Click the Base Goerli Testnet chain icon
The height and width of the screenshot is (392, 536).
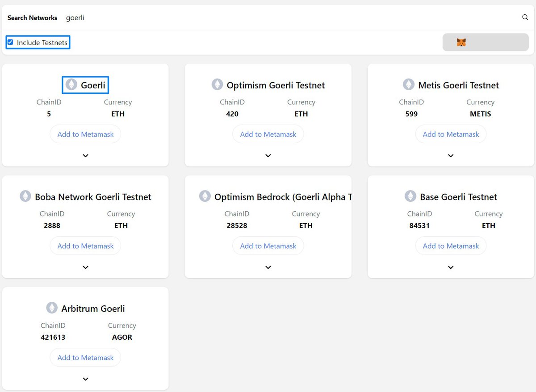click(x=410, y=196)
